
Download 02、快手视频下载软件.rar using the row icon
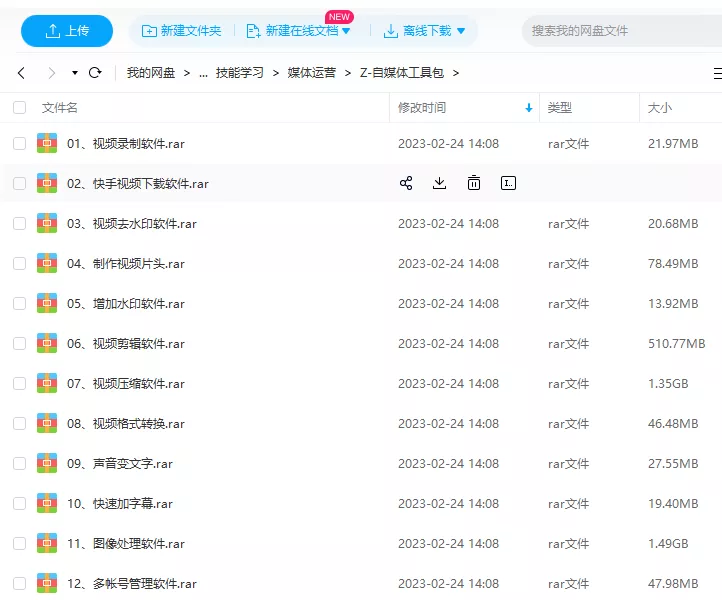[x=440, y=183]
